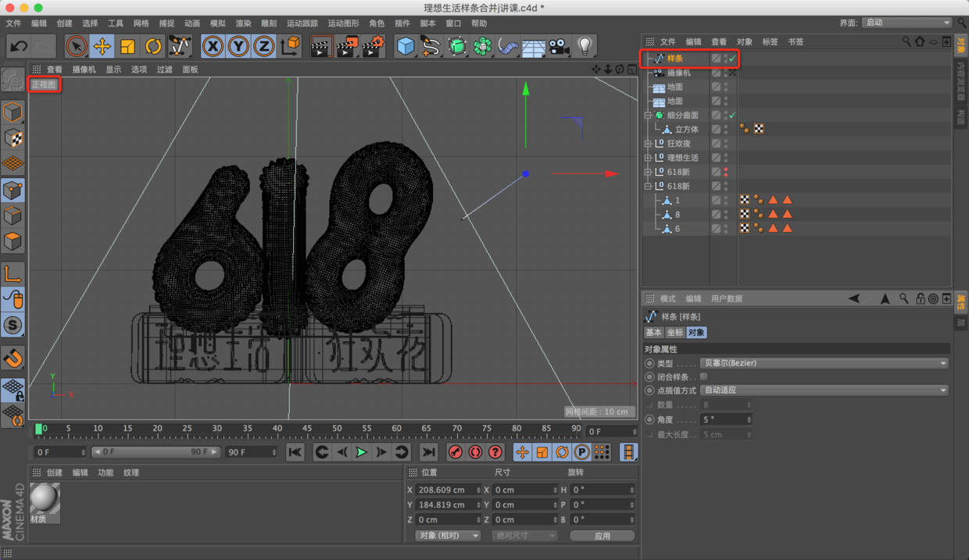The height and width of the screenshot is (560, 969).
Task: Toggle visibility dots of first 618新 (red)
Action: click(726, 172)
